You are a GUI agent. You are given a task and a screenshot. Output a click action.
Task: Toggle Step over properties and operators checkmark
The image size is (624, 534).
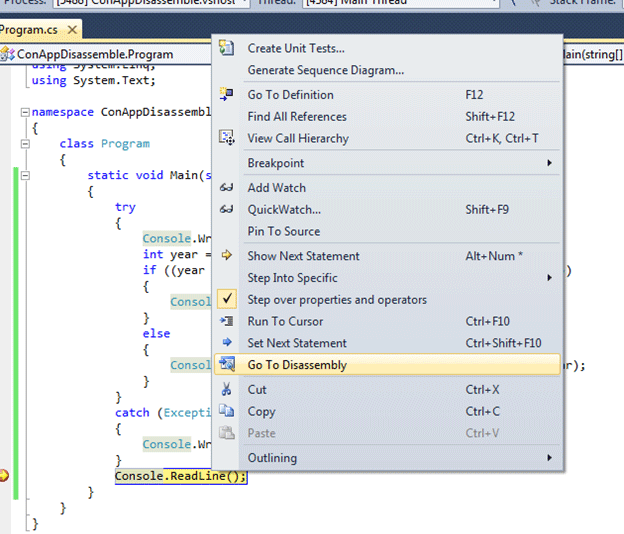(227, 299)
